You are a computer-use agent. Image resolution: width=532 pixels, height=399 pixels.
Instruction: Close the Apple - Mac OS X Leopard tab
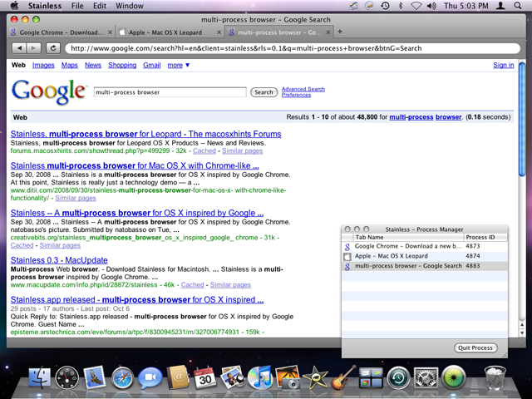coord(219,32)
